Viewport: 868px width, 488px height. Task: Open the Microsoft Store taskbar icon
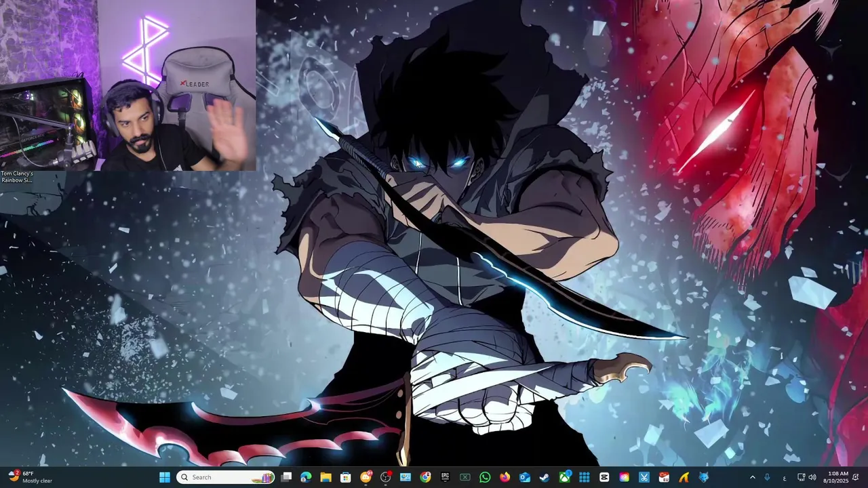[346, 477]
